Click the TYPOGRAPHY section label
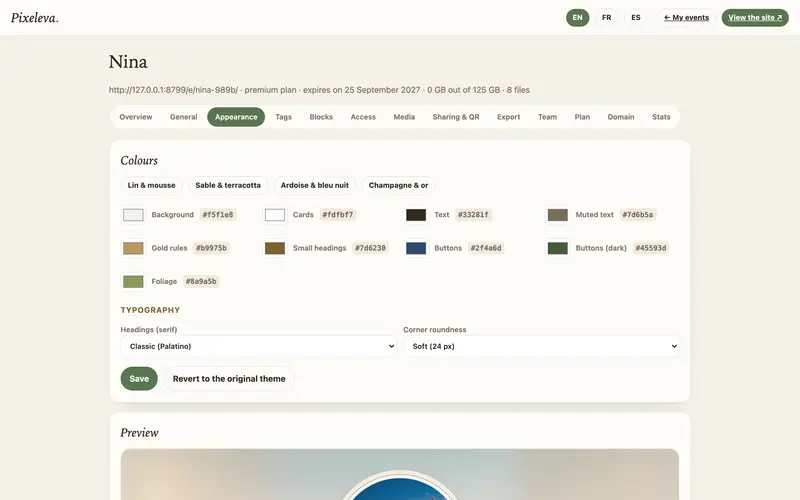The height and width of the screenshot is (500, 800). [150, 310]
